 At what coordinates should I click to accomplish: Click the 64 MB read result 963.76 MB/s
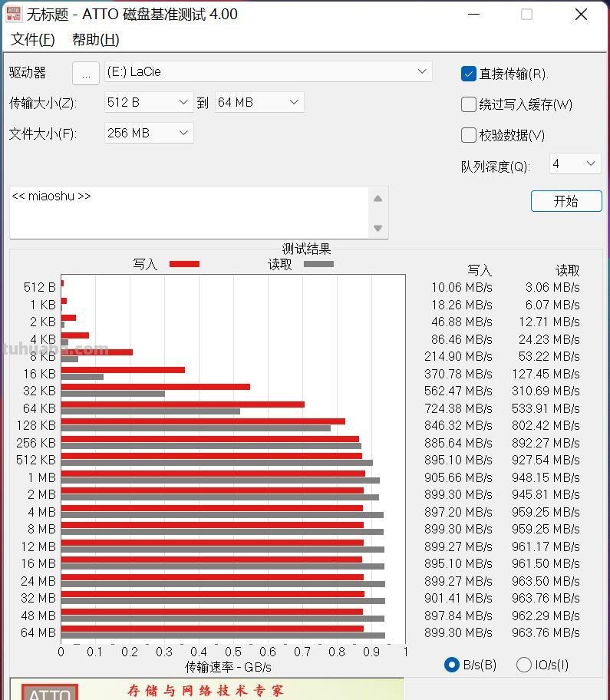point(546,632)
